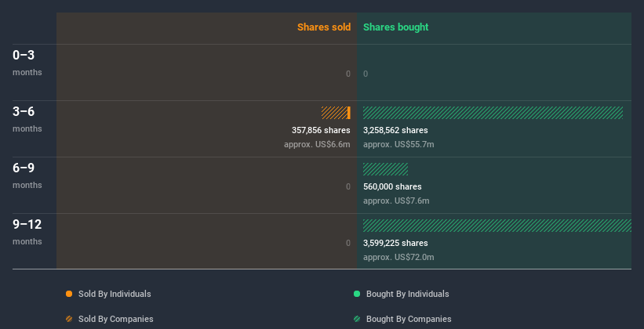Click the orange Sold By Individuals legend dot
The height and width of the screenshot is (329, 644).
[x=69, y=294]
